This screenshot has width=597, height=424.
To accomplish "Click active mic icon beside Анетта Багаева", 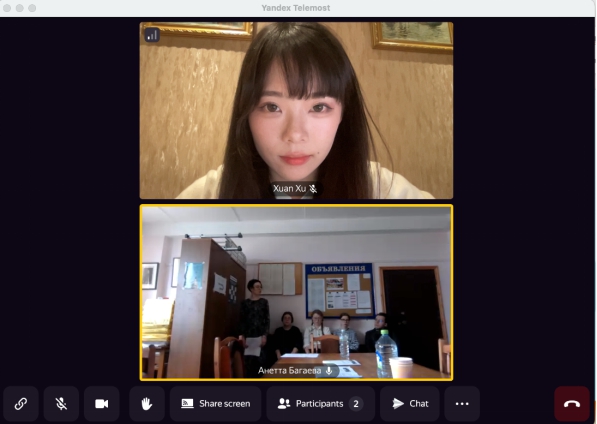I will click(329, 371).
